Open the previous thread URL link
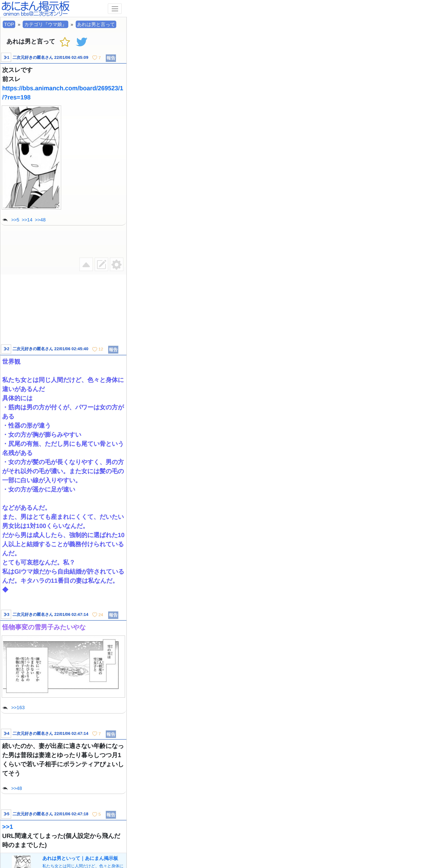 [63, 93]
